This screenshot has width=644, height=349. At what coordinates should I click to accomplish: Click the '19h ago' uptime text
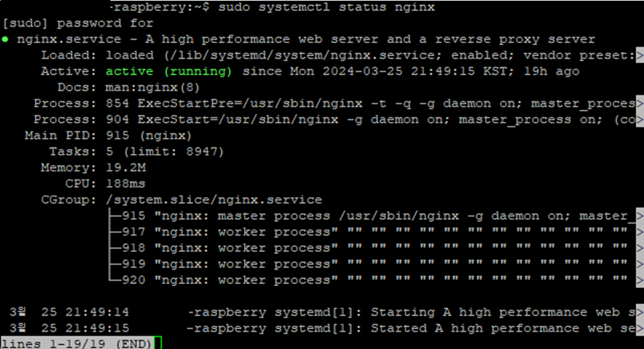coord(552,71)
